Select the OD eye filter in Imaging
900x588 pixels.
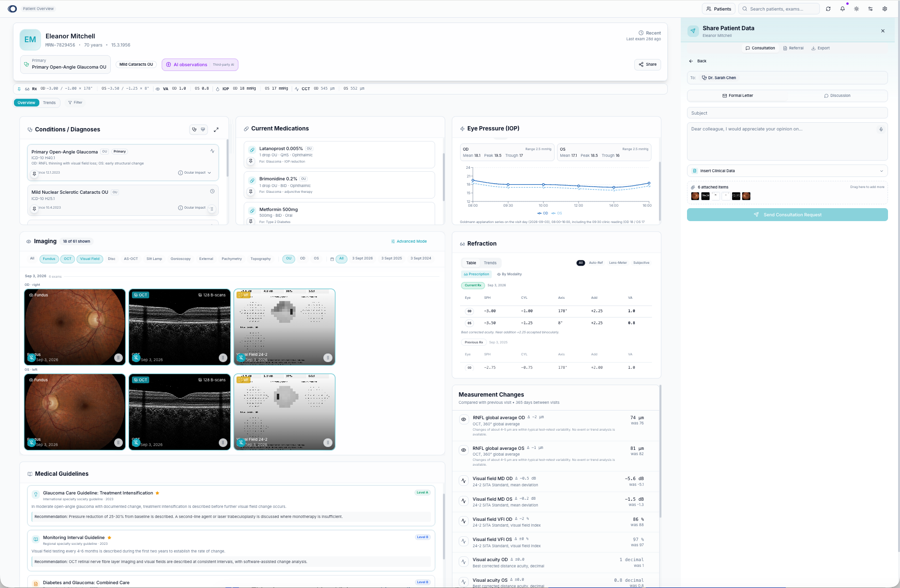[x=303, y=259]
